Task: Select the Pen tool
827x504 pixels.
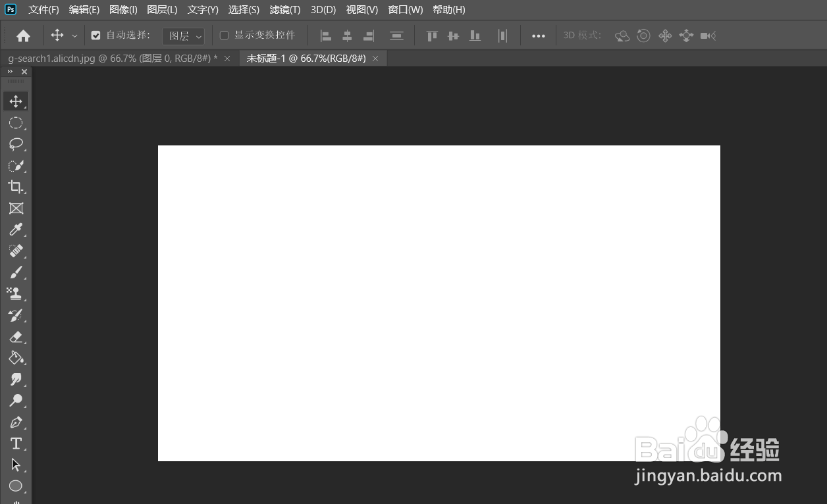Action: (16, 422)
